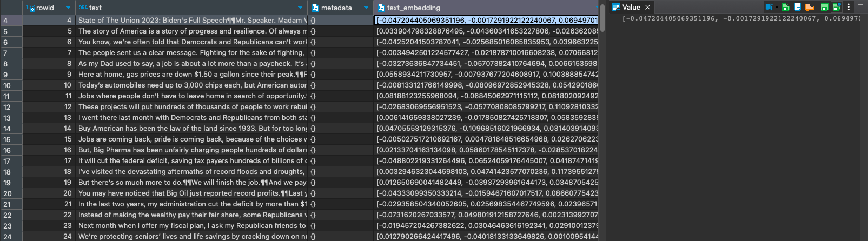Open the three-dot menu in Value panel
868x241 pixels.
click(849, 7)
